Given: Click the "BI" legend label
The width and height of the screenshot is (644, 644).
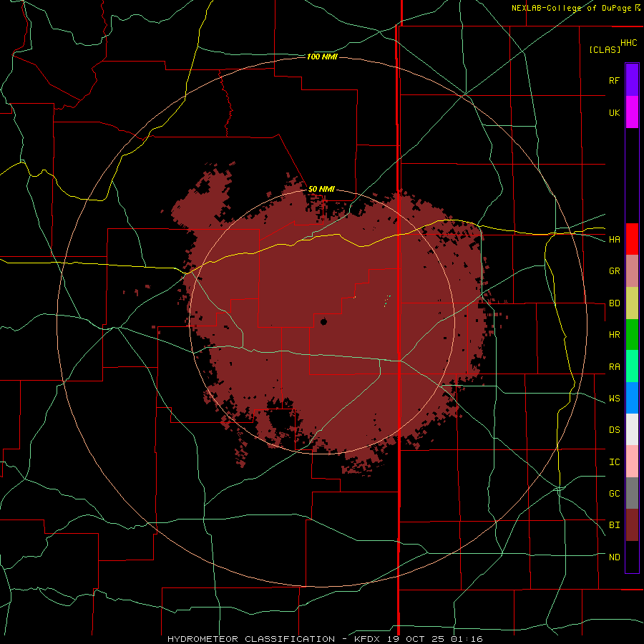Looking at the screenshot, I should (614, 525).
